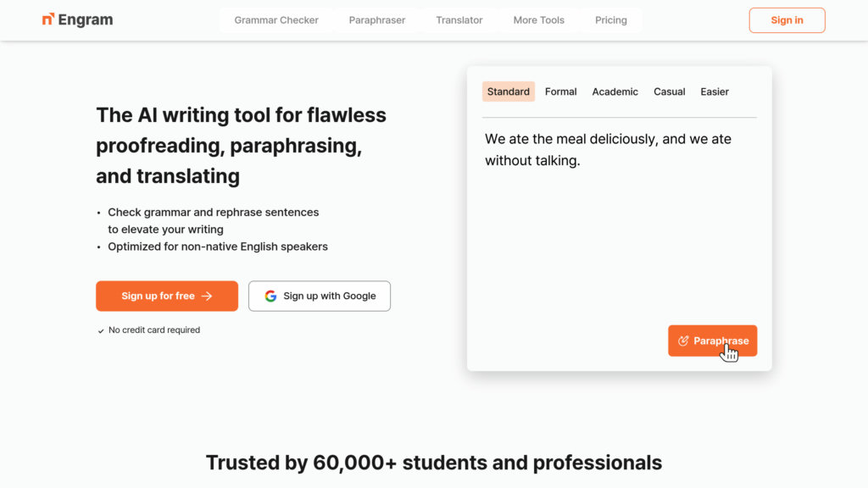View the Pricing page
The width and height of the screenshot is (868, 488).
611,20
